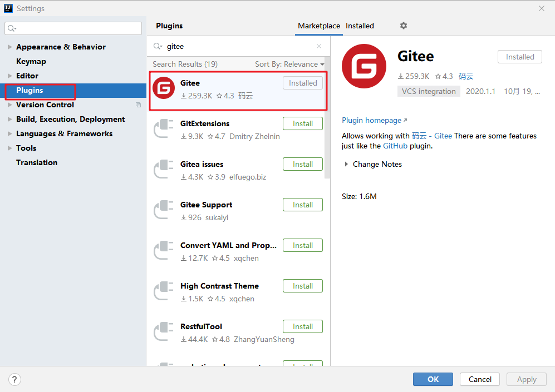The width and height of the screenshot is (555, 392).
Task: Install the RestfulTool plugin
Action: tap(303, 327)
